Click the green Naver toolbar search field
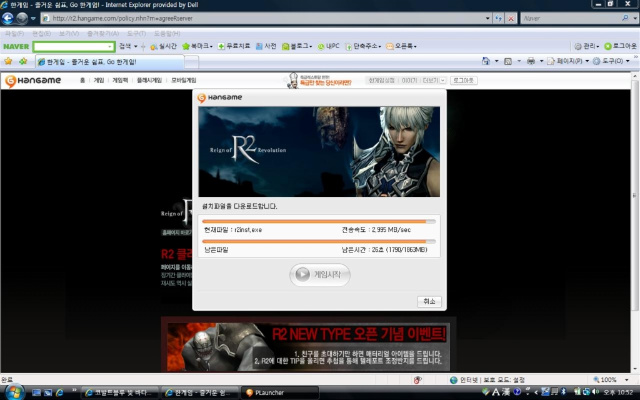 click(x=74, y=47)
